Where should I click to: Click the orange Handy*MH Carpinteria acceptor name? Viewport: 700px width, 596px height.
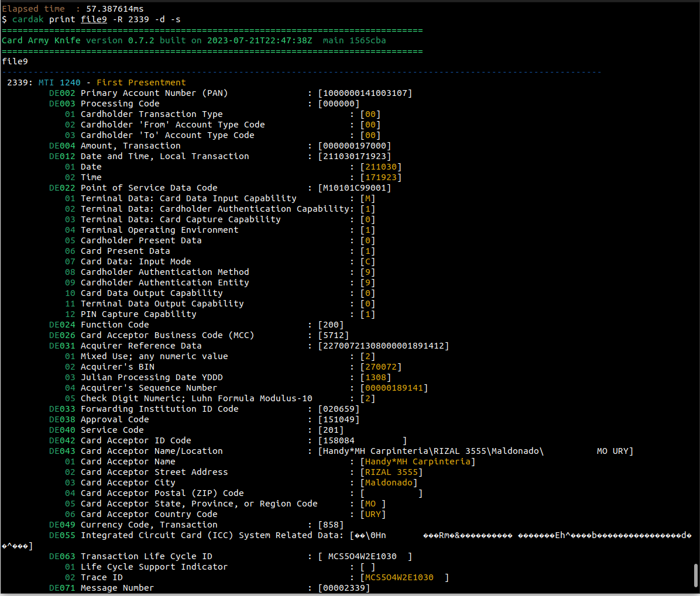click(x=418, y=461)
